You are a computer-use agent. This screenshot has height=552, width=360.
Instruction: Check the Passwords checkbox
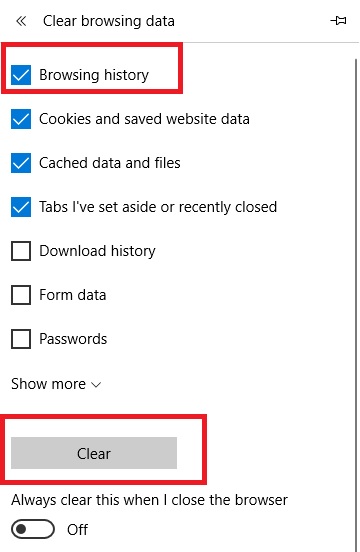coord(21,339)
